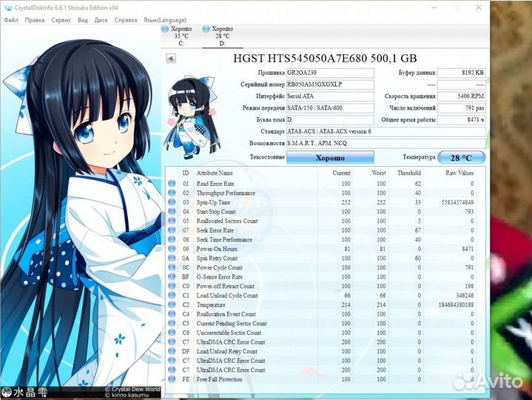This screenshot has width=532, height=400.
Task: Select the Spin-Up Time attribute name
Action: point(213,202)
